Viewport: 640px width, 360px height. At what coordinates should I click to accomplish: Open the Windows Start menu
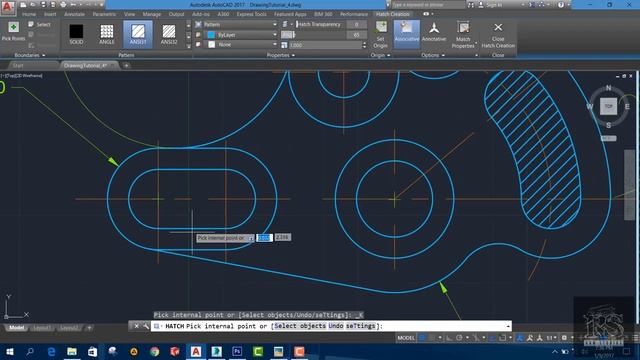[x=10, y=351]
